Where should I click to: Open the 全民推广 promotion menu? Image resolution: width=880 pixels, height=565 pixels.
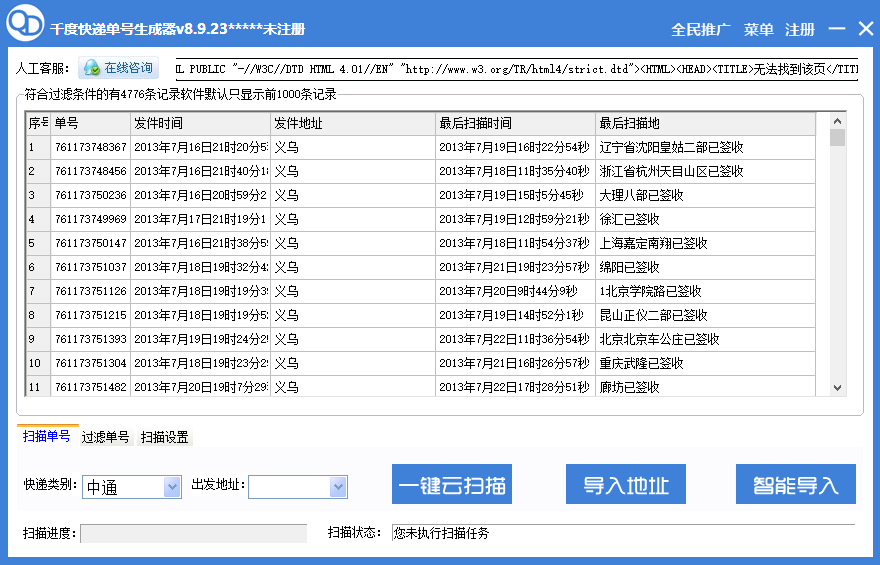[x=700, y=30]
